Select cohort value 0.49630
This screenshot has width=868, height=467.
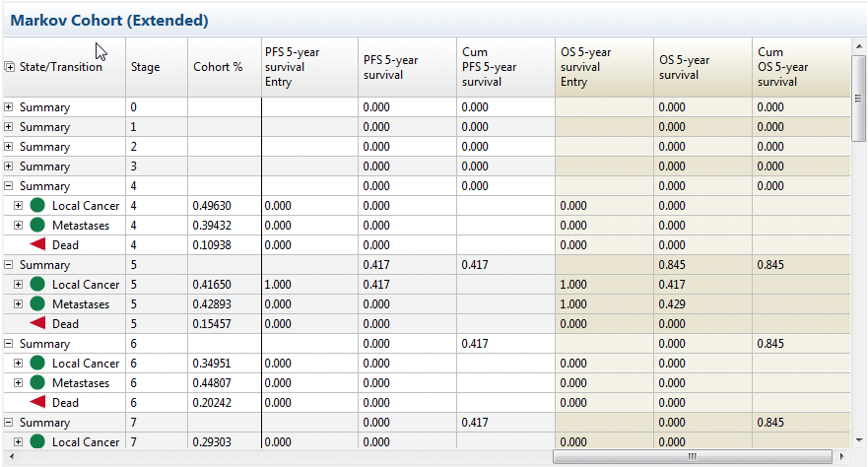212,206
